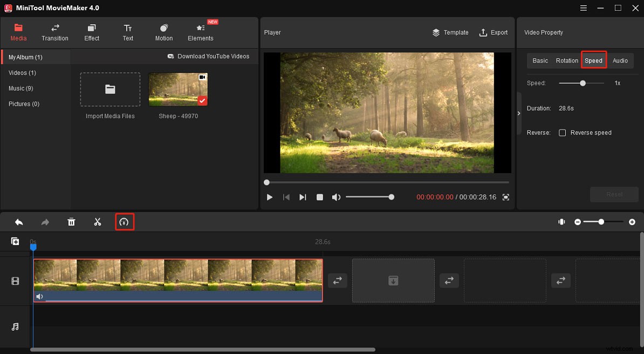Toggle the audio volume icon under the player
This screenshot has width=644, height=354.
coord(336,197)
